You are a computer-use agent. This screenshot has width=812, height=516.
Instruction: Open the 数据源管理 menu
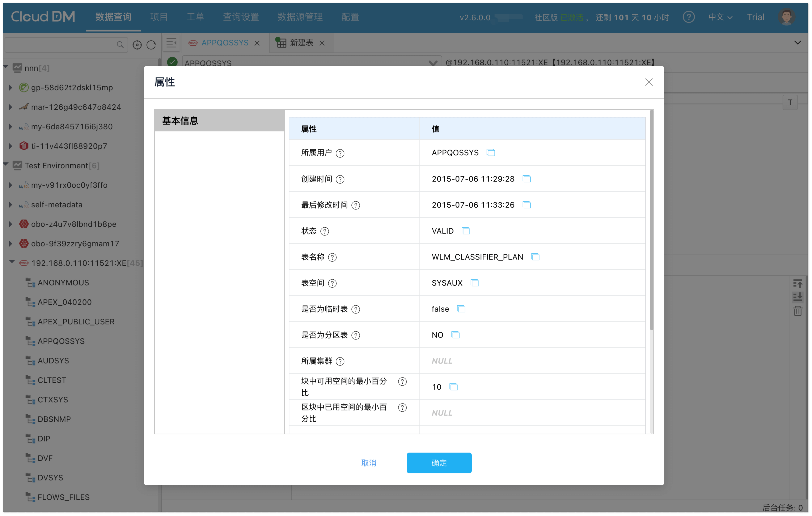(x=300, y=17)
